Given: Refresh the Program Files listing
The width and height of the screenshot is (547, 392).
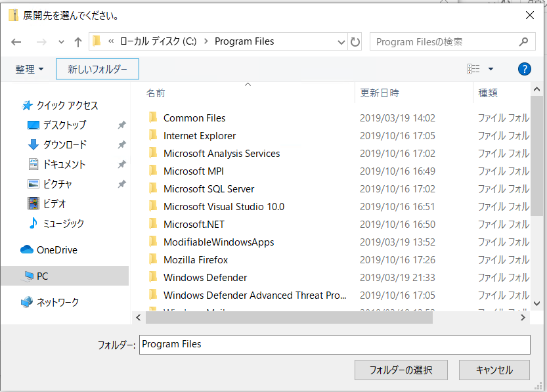Looking at the screenshot, I should click(x=355, y=42).
